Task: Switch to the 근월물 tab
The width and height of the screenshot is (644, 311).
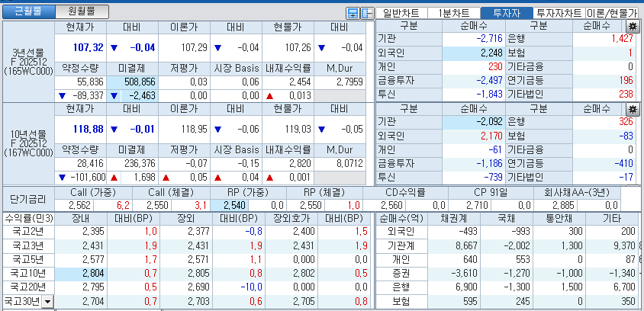Action: point(28,11)
